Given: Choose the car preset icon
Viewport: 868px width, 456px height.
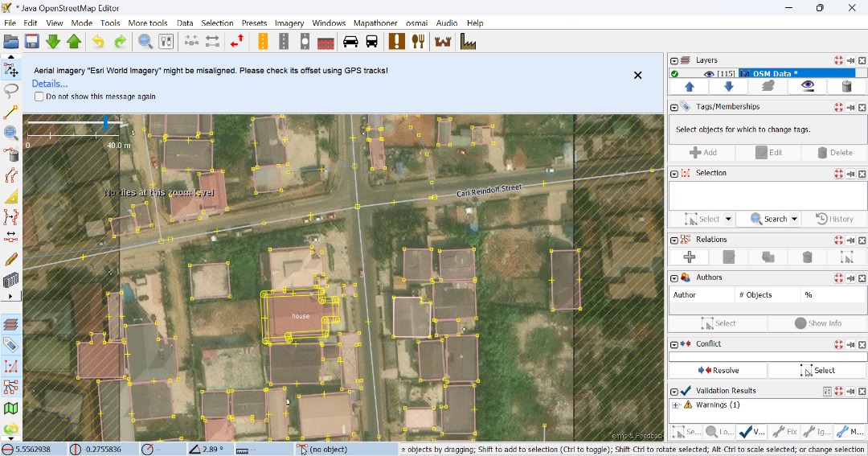Looking at the screenshot, I should [x=350, y=42].
